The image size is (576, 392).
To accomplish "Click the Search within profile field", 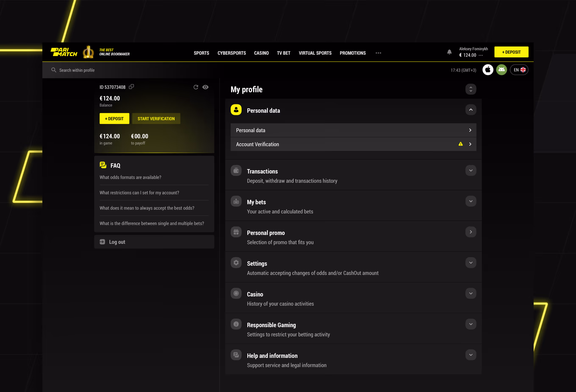I will [77, 70].
